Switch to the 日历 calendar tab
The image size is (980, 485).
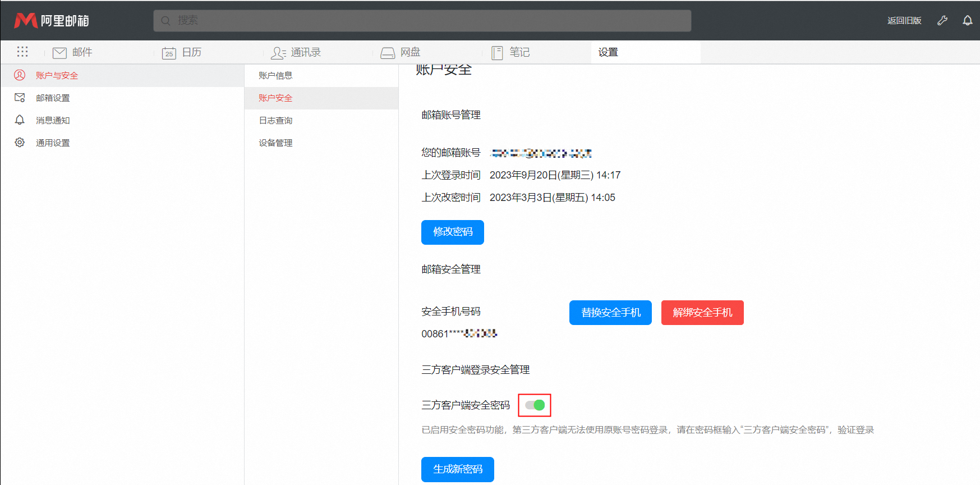182,52
